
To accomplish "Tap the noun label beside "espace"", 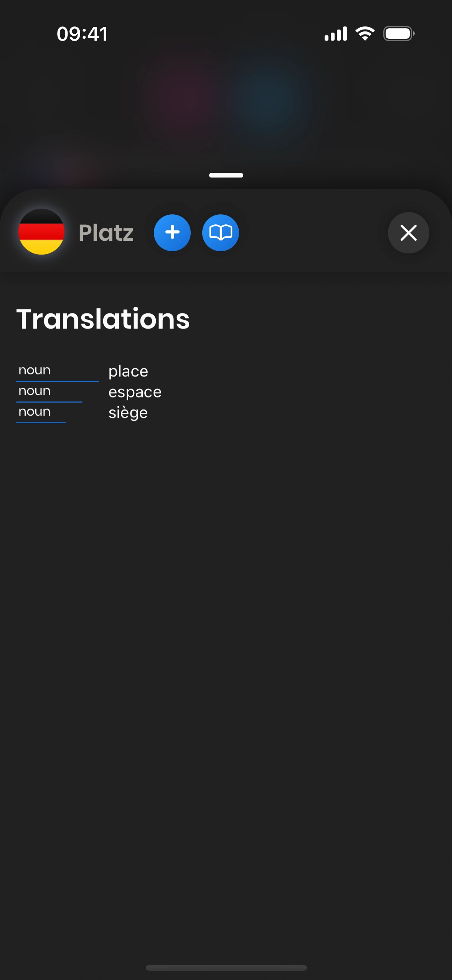I will [x=35, y=391].
